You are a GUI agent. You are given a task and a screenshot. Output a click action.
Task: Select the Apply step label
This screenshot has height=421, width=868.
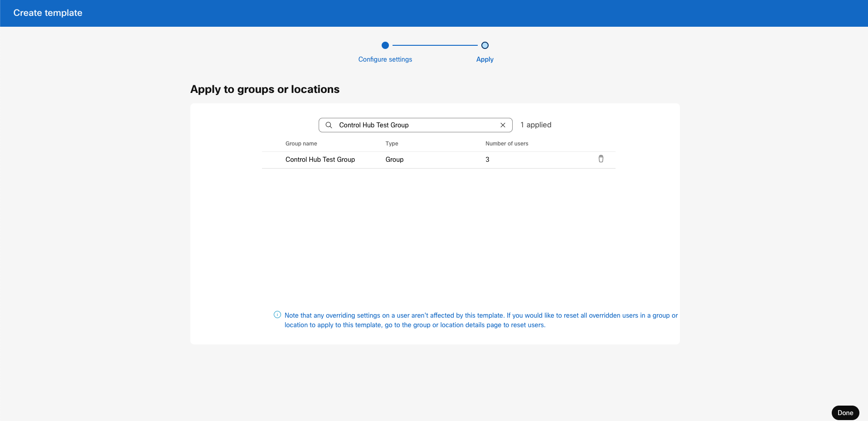click(x=485, y=59)
